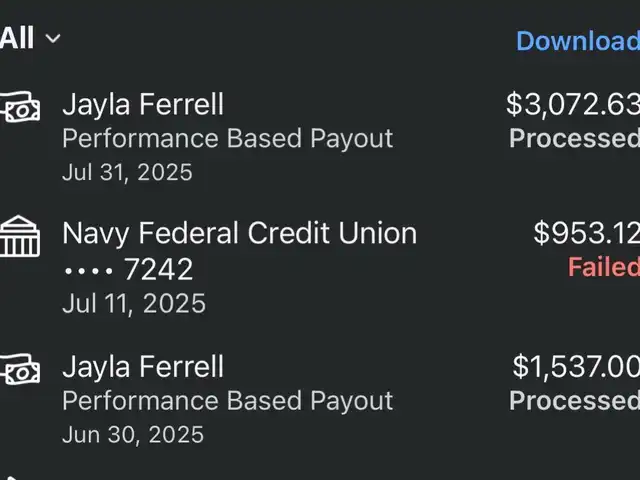
Task: Click the Processed status for Jun 30
Action: pos(574,400)
